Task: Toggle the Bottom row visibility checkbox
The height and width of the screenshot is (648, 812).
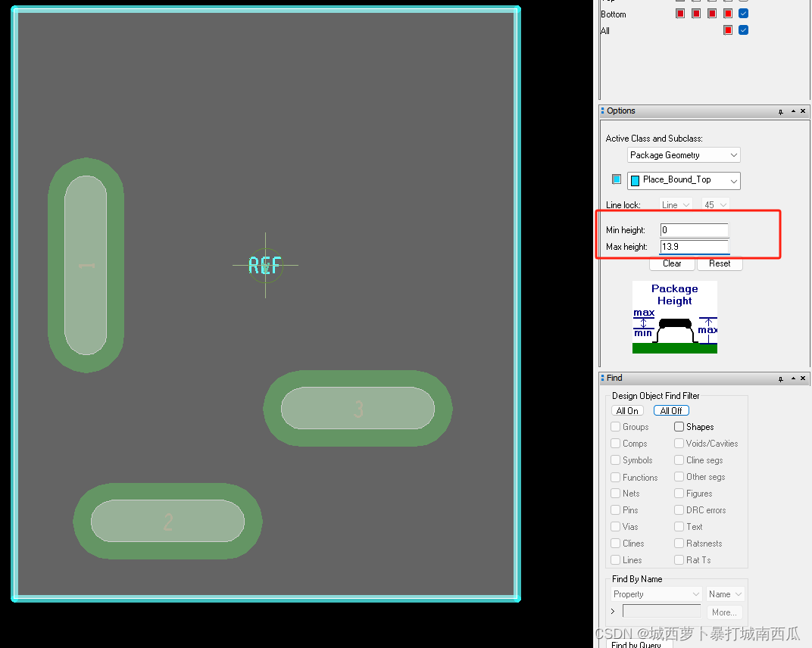Action: (743, 14)
